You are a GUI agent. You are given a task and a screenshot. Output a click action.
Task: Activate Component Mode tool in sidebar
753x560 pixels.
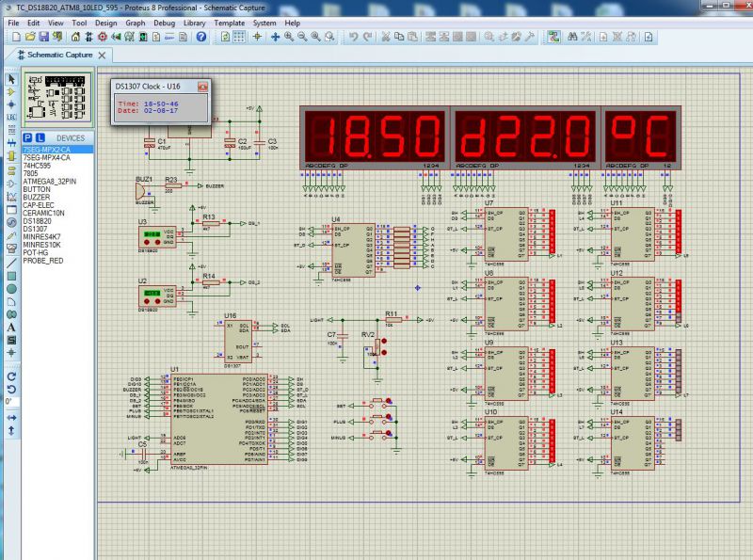tap(11, 91)
